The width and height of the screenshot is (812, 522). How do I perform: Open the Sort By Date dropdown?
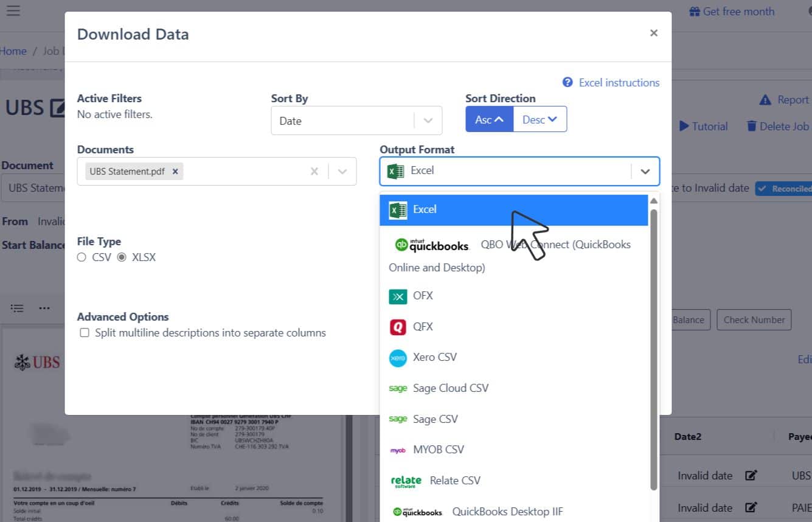(x=356, y=120)
